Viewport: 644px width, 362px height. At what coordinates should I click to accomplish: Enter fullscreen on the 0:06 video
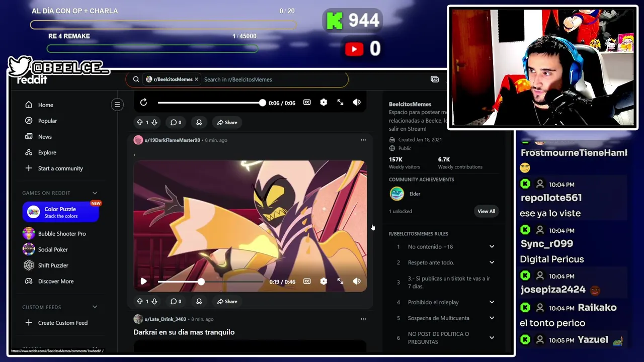tap(340, 103)
